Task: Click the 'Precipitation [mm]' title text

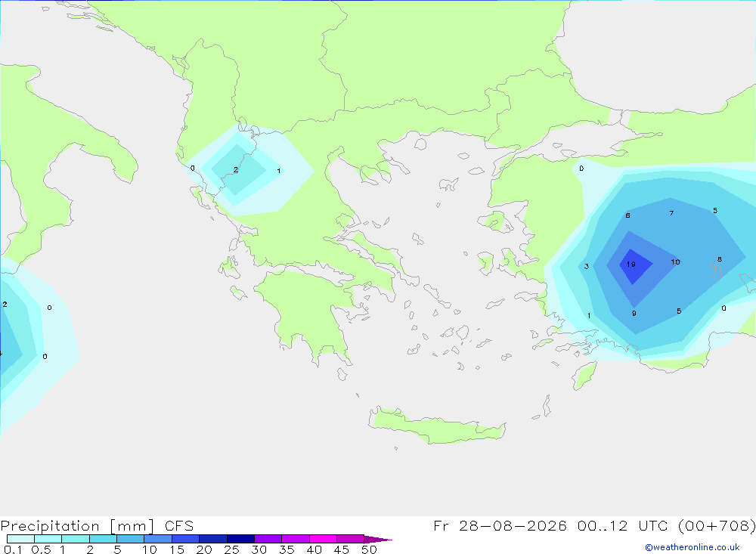Action: coord(77,526)
